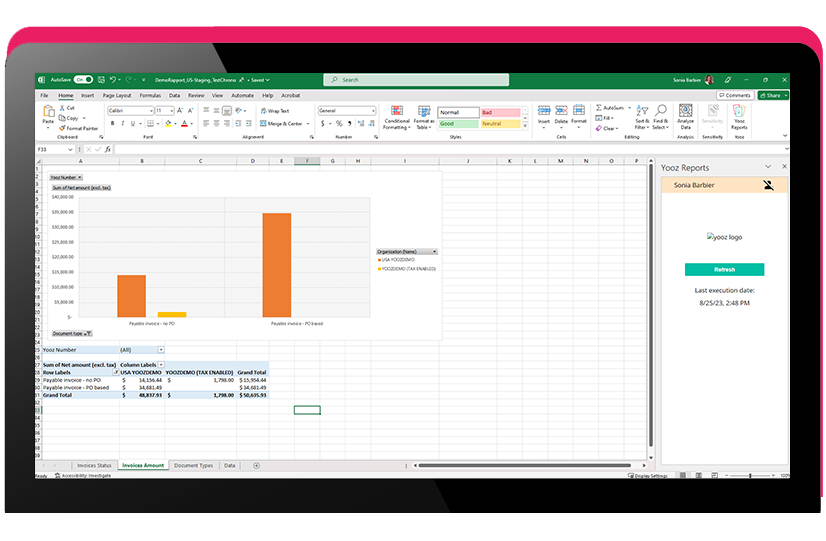Viewport: 826px width, 541px height.
Task: Open the Automate ribbon tab
Action: tap(242, 95)
